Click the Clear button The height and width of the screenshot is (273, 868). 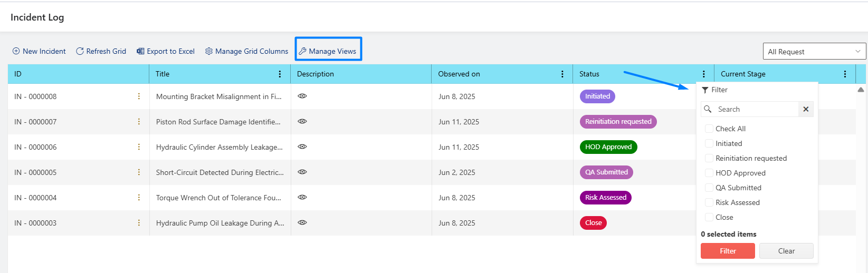(786, 251)
